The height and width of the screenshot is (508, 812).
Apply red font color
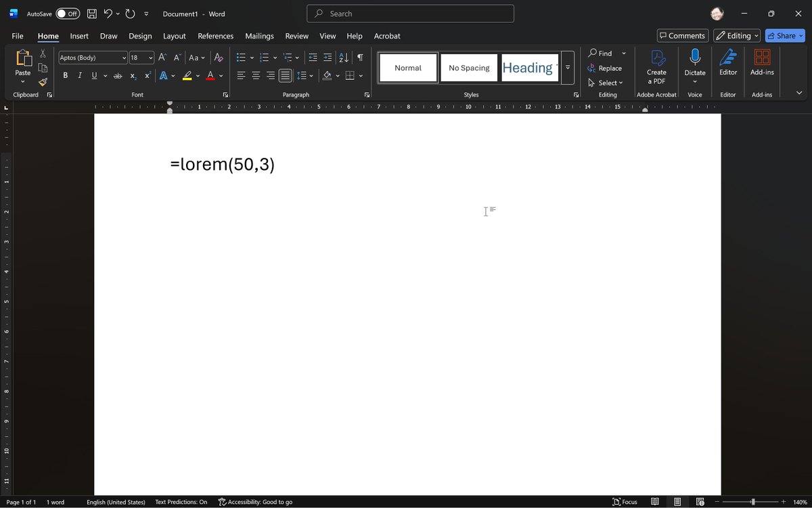coord(210,75)
